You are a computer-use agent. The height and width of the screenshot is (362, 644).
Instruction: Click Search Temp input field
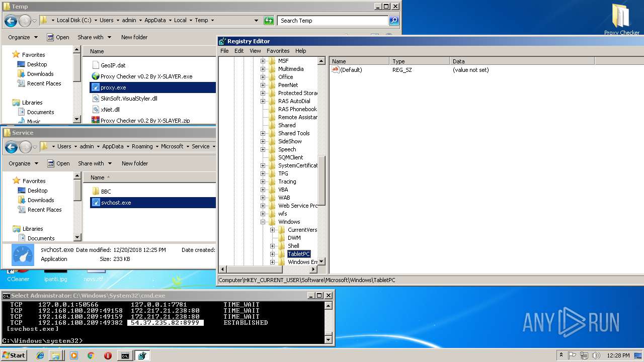point(333,21)
